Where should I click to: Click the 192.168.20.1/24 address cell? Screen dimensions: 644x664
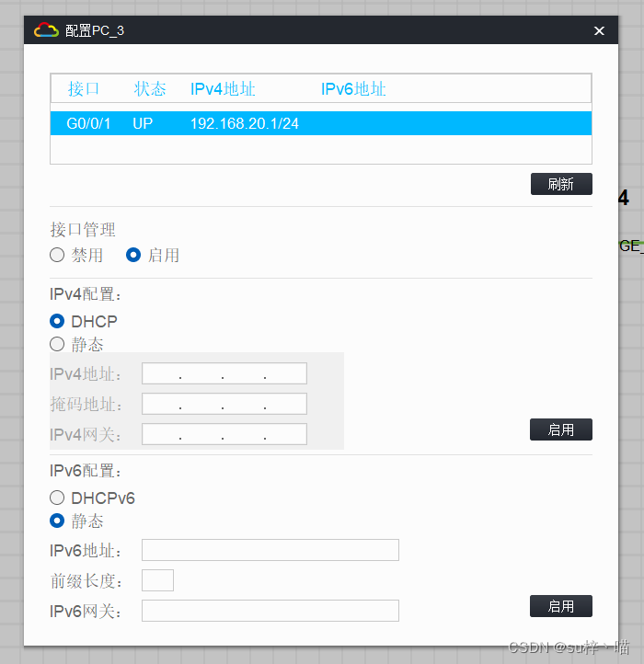pyautogui.click(x=245, y=123)
